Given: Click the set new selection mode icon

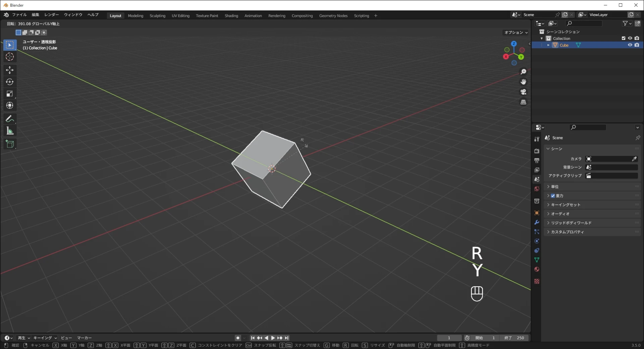Looking at the screenshot, I should [18, 33].
